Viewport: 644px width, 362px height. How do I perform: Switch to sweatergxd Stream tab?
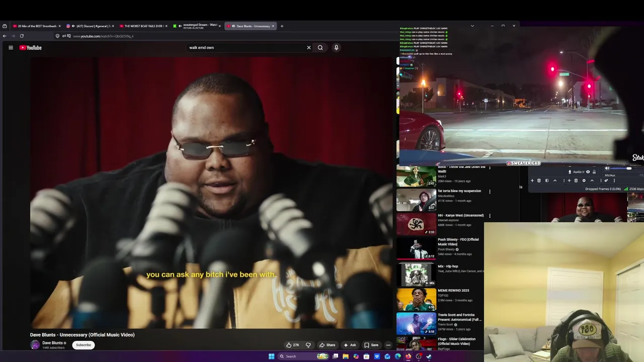[197, 26]
